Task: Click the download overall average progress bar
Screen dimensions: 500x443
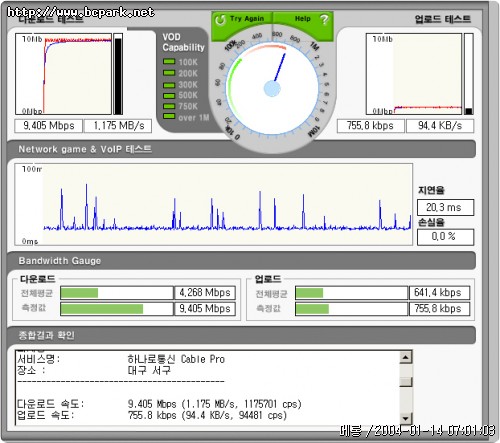Action: [117, 293]
